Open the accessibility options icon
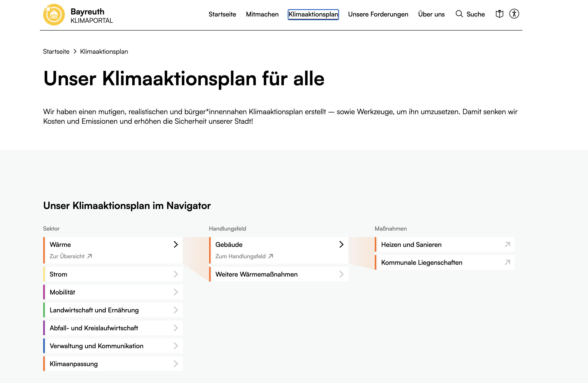The height and width of the screenshot is (383, 588). pos(514,14)
